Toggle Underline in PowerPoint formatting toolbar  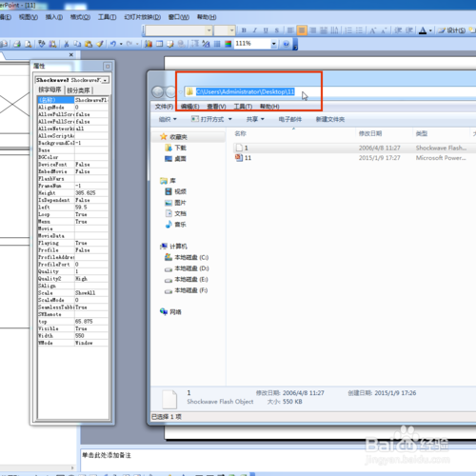(x=266, y=30)
